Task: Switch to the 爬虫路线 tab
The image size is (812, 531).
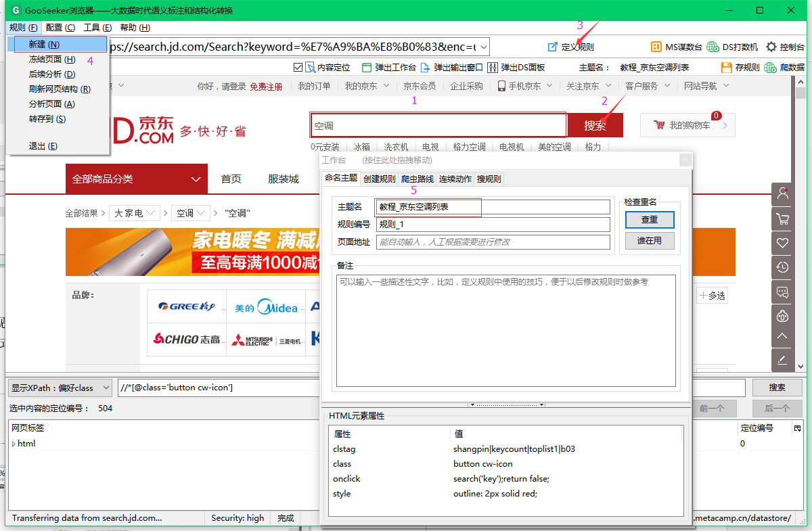Action: coord(417,179)
